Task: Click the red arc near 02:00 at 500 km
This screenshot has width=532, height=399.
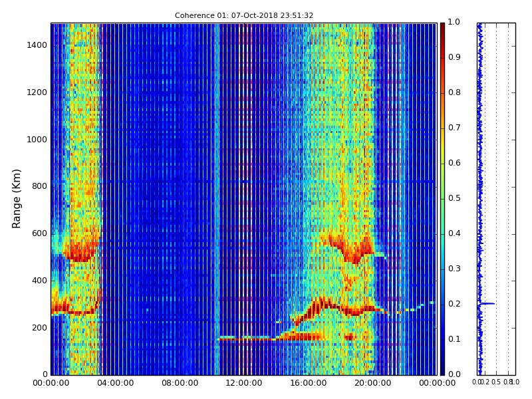Action: pyautogui.click(x=80, y=254)
